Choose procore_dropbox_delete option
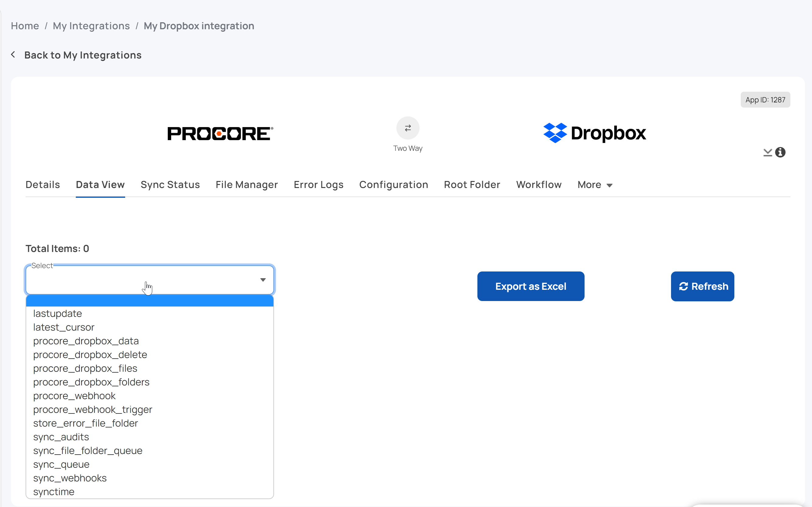 pyautogui.click(x=150, y=355)
